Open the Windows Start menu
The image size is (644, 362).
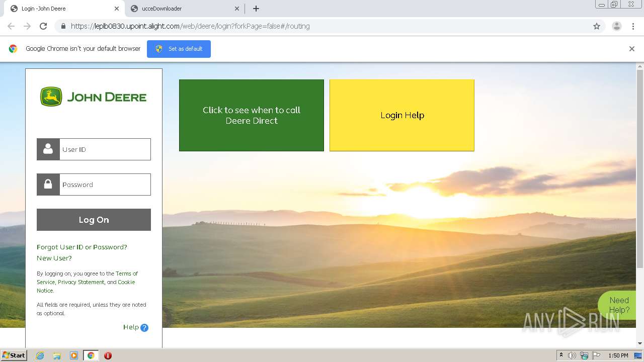(14, 355)
